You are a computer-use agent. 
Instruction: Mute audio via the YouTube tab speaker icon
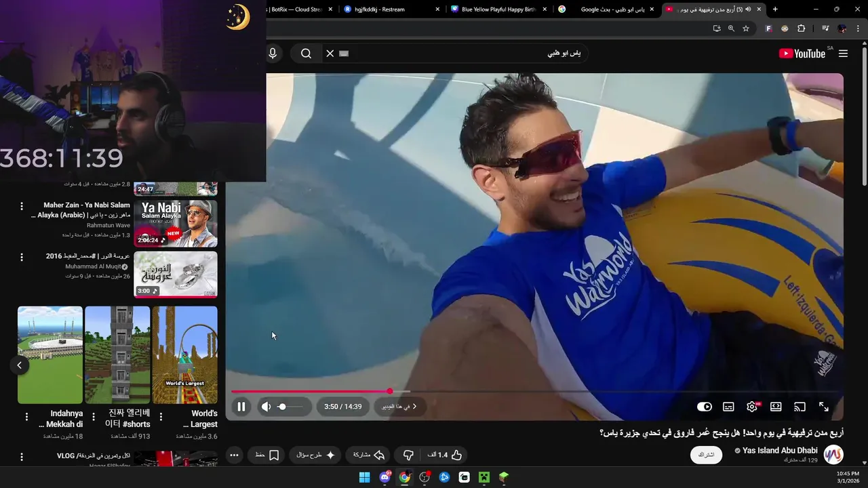748,9
